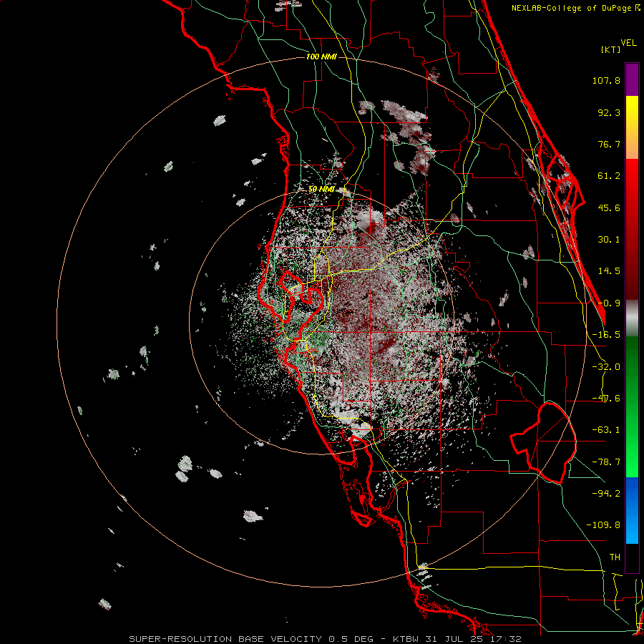This screenshot has width=644, height=644.
Task: Click the [KT] units label
Action: [611, 49]
